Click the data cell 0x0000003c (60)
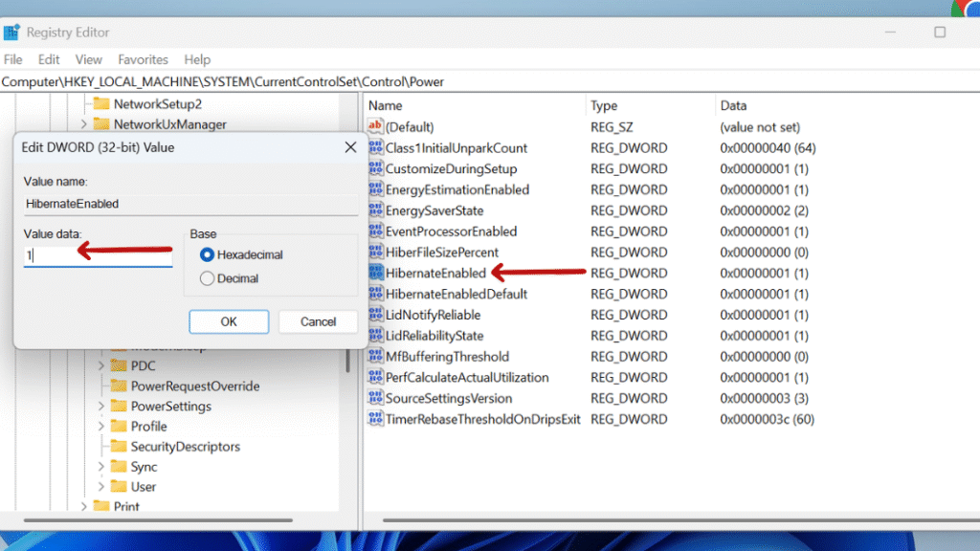980x551 pixels. pyautogui.click(x=767, y=419)
